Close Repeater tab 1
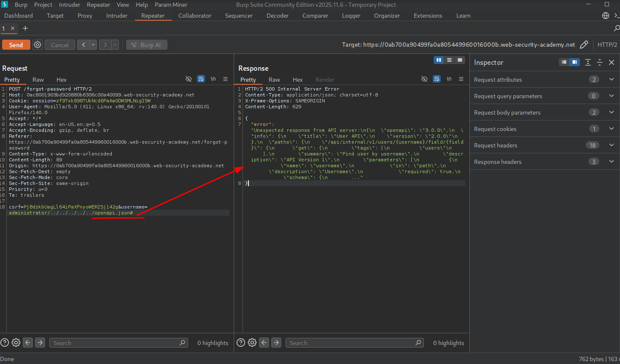The image size is (620, 364). pos(13,28)
